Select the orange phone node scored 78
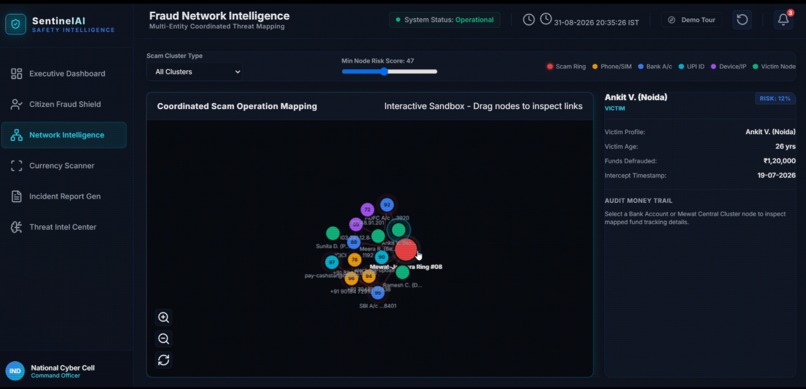Image resolution: width=806 pixels, height=389 pixels. (354, 260)
